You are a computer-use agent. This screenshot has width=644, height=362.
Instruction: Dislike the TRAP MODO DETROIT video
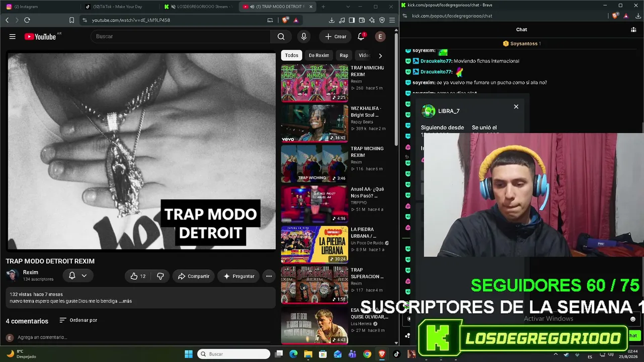tap(160, 276)
